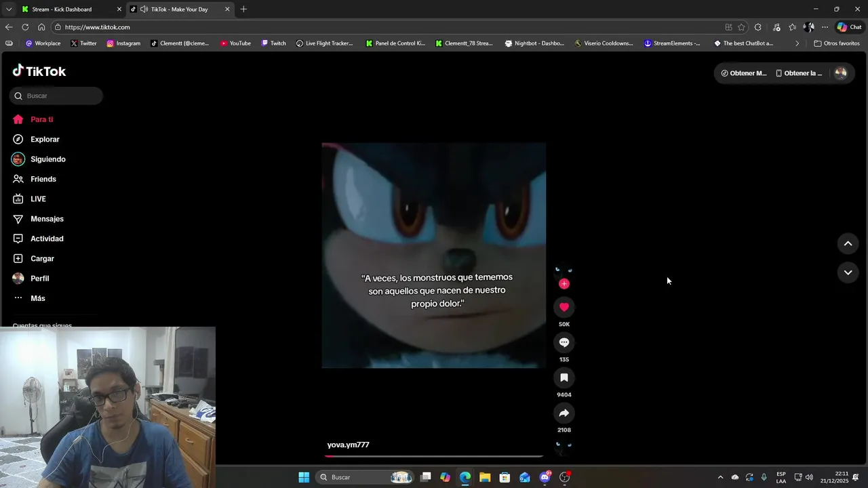This screenshot has height=488, width=868.
Task: Click the Obtener la... app button
Action: pyautogui.click(x=799, y=73)
